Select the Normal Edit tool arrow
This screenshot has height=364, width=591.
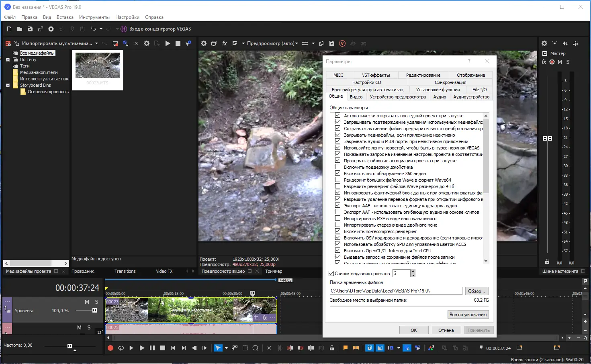(218, 348)
